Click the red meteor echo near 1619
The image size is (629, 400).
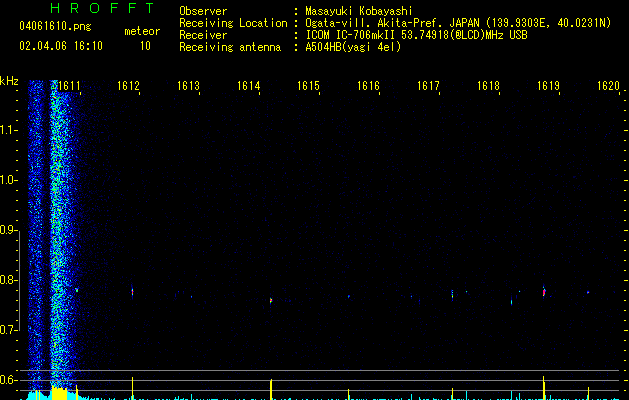[544, 292]
